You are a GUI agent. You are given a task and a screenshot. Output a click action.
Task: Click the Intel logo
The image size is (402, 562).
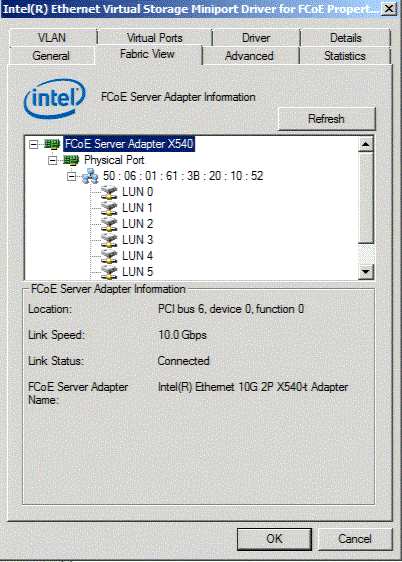(54, 99)
